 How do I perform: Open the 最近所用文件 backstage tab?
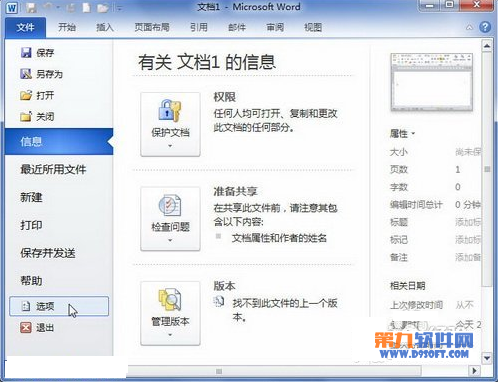point(53,169)
